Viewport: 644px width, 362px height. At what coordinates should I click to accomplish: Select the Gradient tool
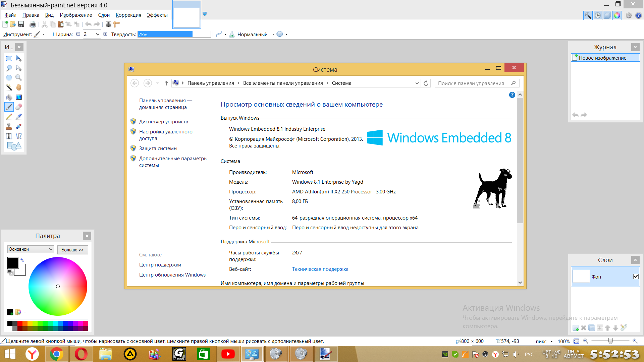coord(19,98)
